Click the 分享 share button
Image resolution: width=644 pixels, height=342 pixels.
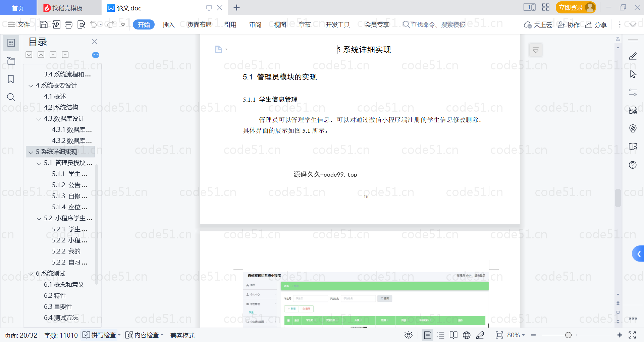tap(596, 25)
